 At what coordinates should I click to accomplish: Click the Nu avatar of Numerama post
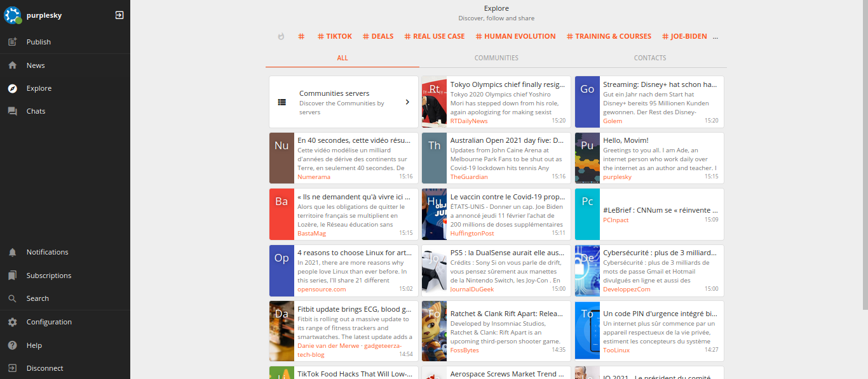coord(282,158)
